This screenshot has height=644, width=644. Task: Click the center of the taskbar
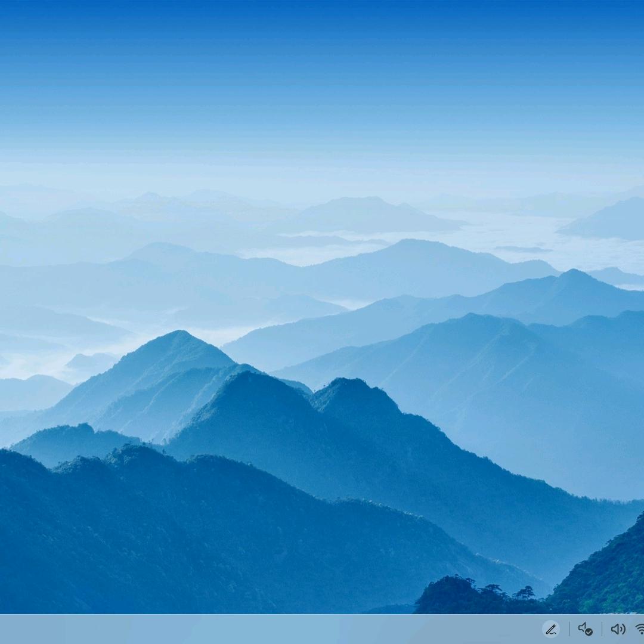point(322,629)
